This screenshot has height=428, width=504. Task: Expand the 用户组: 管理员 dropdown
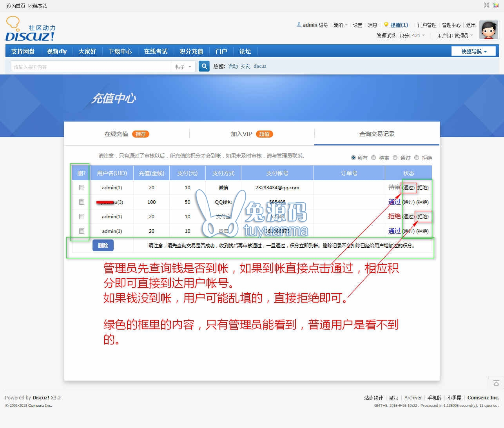455,36
